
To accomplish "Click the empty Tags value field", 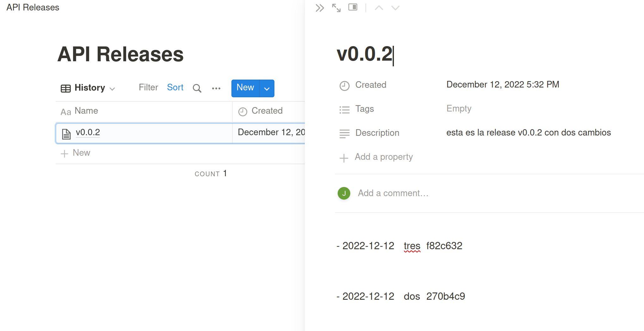I will click(x=459, y=109).
